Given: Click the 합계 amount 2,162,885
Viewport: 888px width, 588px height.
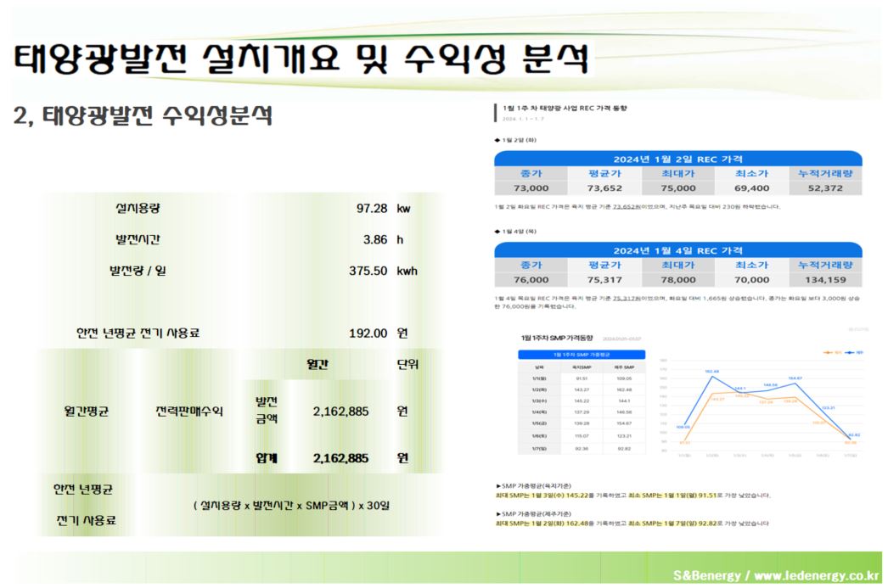Looking at the screenshot, I should pyautogui.click(x=340, y=458).
